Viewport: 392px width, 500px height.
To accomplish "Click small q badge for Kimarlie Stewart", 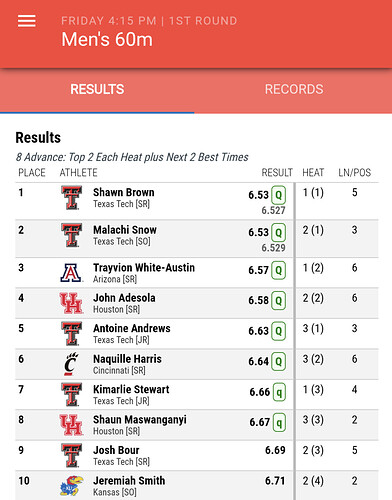I will 279,392.
